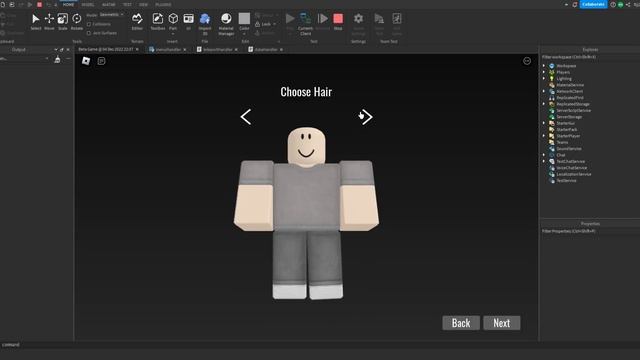Open chat icon in game viewport
Viewport: 640px width, 360px height.
pos(101,61)
